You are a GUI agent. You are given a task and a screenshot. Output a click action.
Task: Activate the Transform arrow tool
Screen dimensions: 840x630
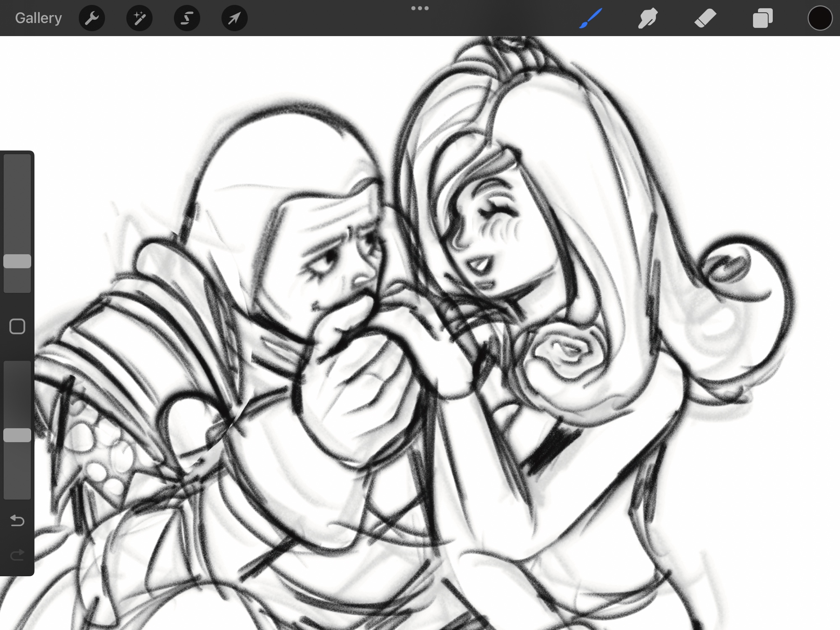[234, 18]
